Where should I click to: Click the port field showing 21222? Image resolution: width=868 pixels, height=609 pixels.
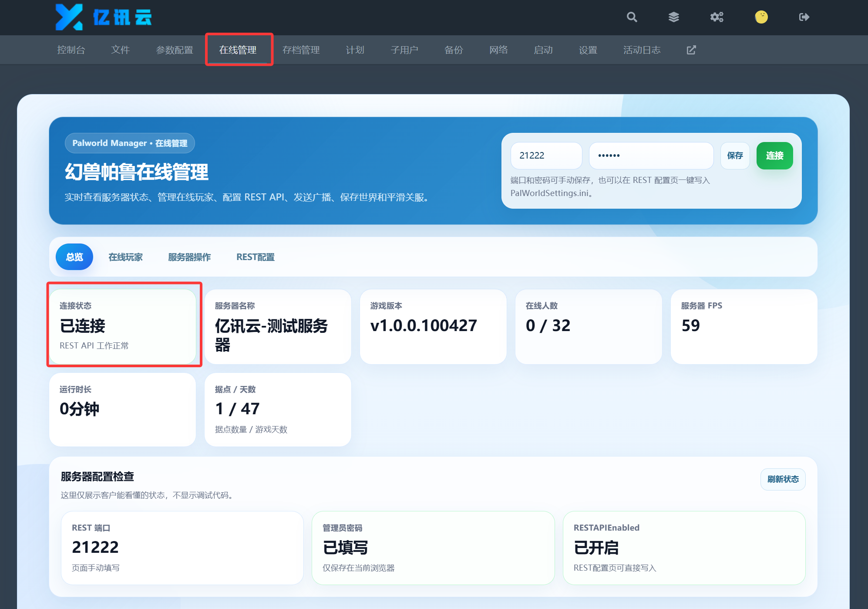point(546,156)
